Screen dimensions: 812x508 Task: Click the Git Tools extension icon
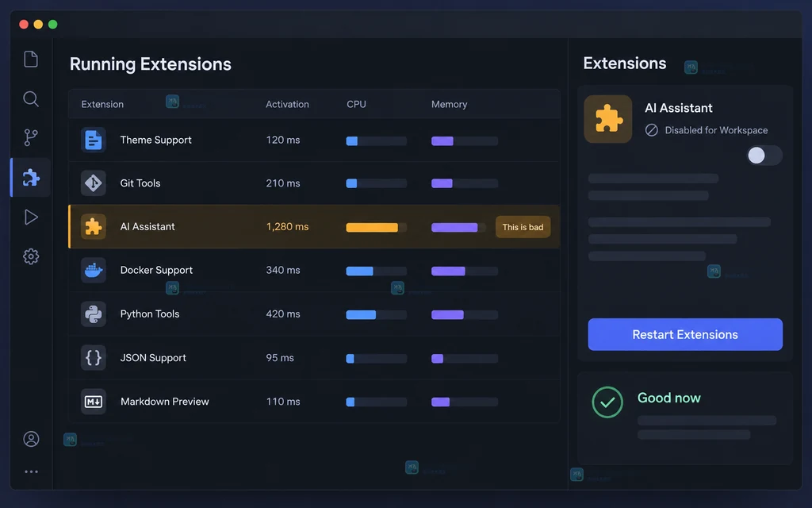[x=94, y=183]
